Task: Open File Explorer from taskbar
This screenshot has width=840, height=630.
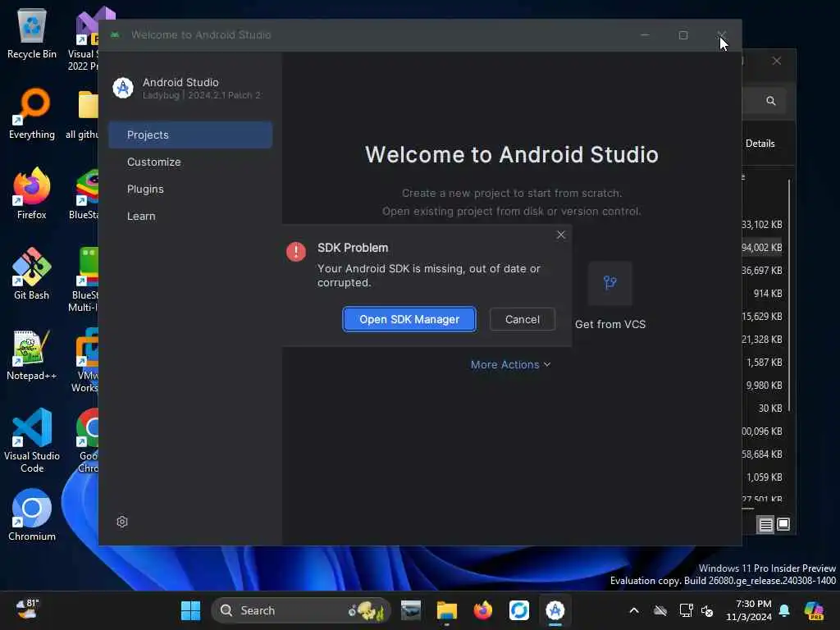Action: [x=447, y=610]
